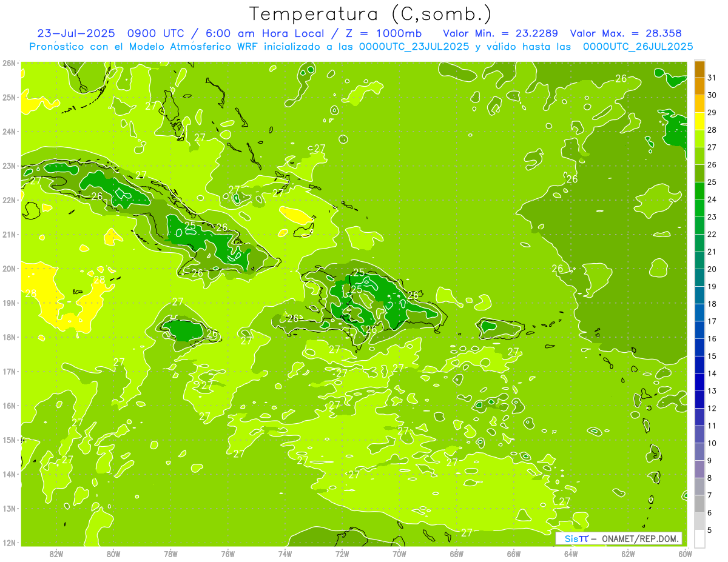Click the '68W' longitude axis label
The image size is (728, 562).
coord(456,553)
